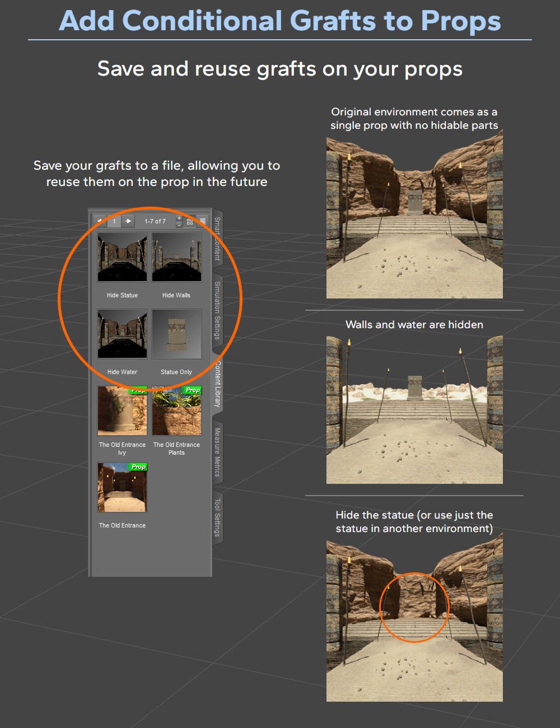The width and height of the screenshot is (560, 728).
Task: Click the plus icon to enlarge thumbnails
Action: click(x=179, y=217)
